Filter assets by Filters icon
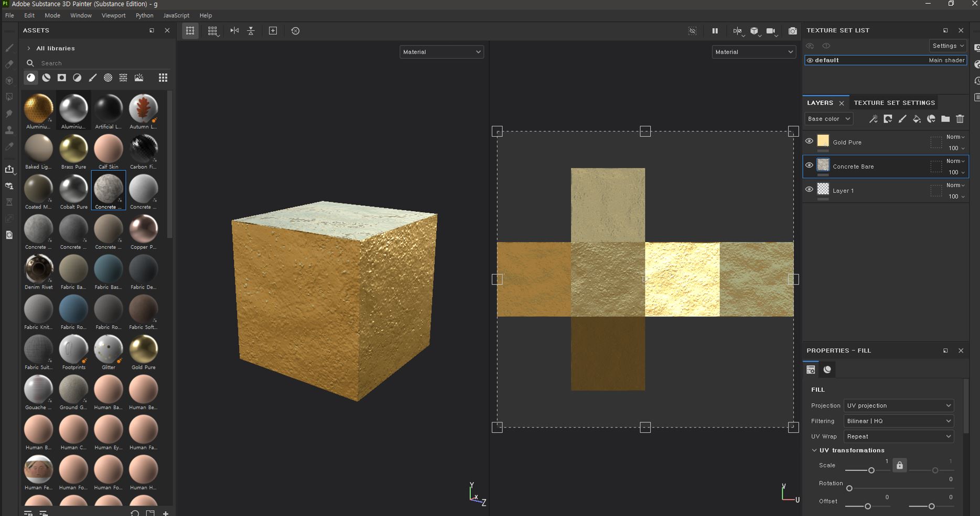Screen dimensions: 980x516 (77, 78)
